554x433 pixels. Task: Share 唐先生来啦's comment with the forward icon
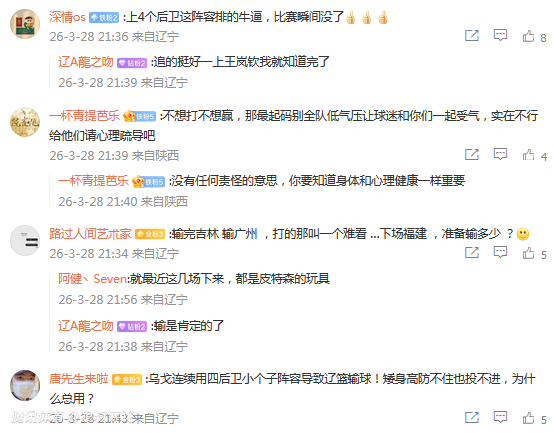tap(472, 417)
